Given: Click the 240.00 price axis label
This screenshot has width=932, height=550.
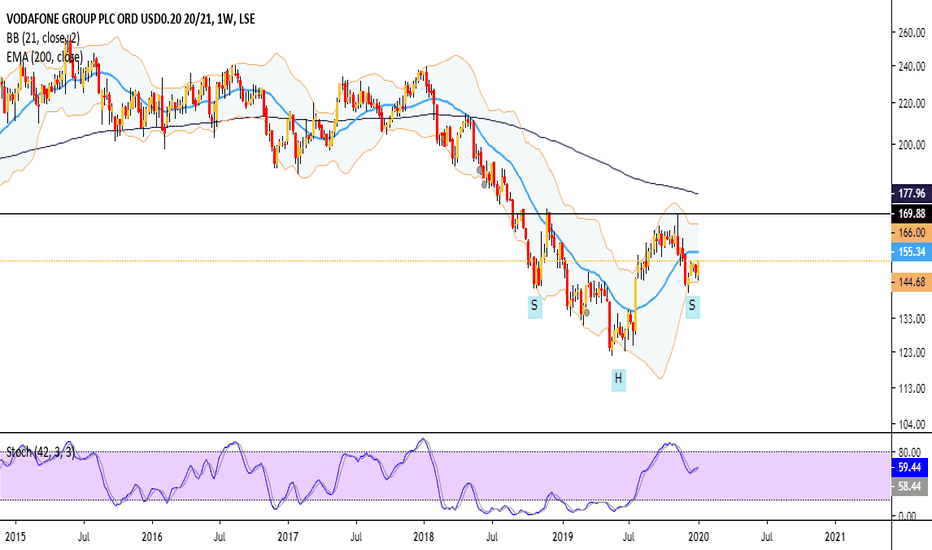Looking at the screenshot, I should (912, 67).
